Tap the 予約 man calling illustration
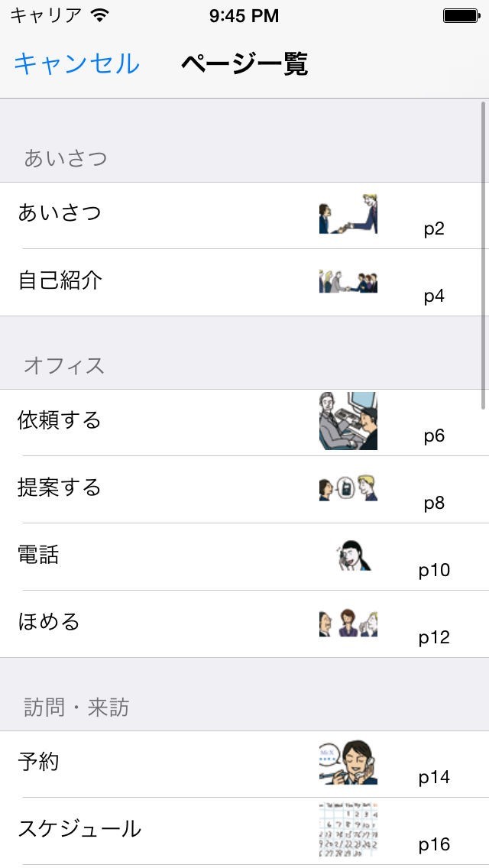The width and height of the screenshot is (489, 868). click(348, 763)
